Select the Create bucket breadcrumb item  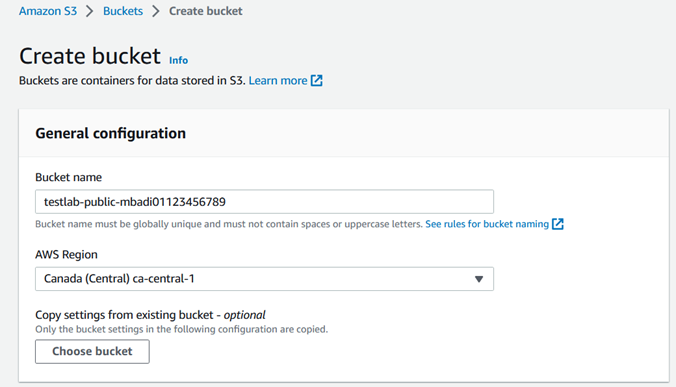pos(206,11)
